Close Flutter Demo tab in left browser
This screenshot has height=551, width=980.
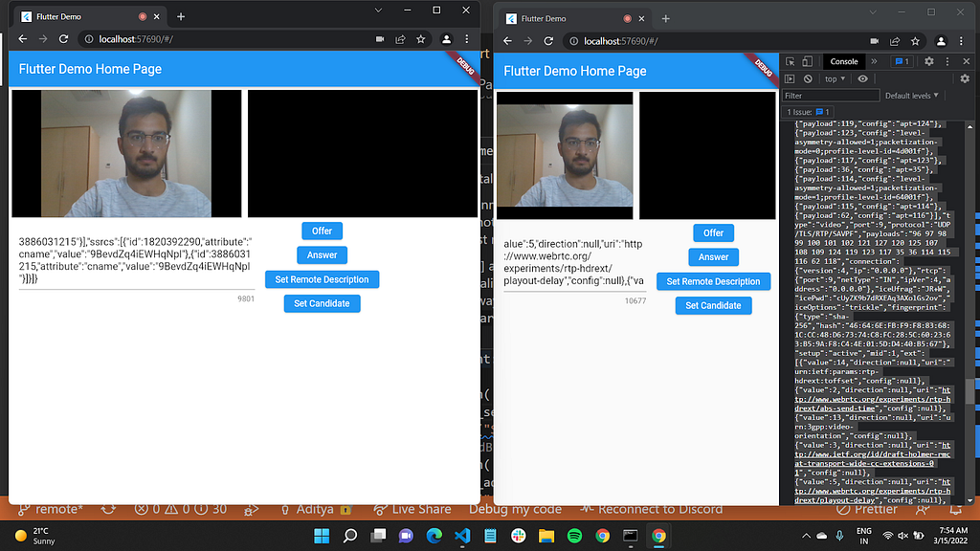pyautogui.click(x=156, y=17)
